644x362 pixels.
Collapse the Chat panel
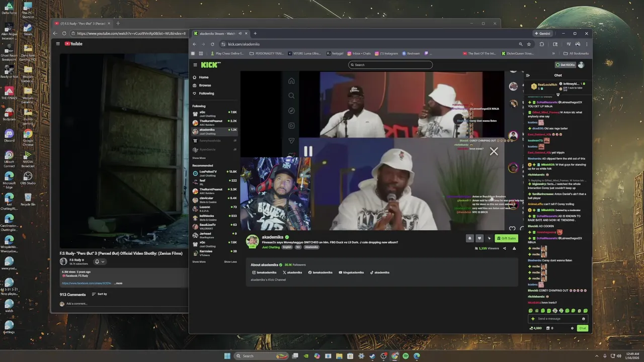click(x=528, y=75)
